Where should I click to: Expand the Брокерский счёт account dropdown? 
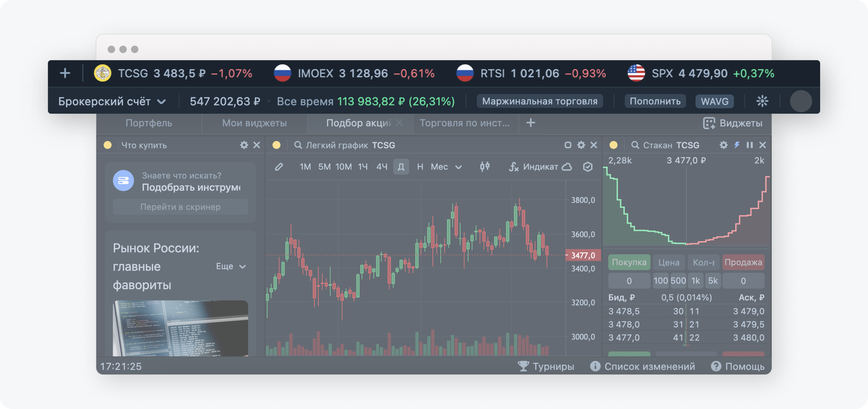(x=112, y=101)
